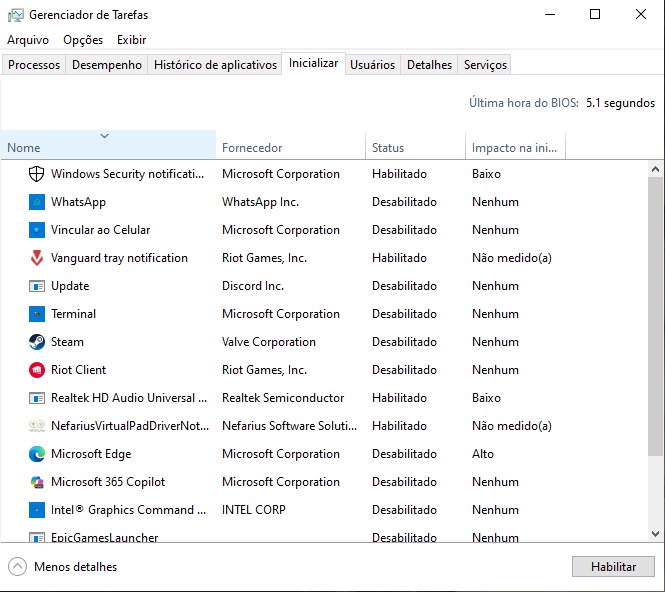
Task: Open the Histórico de aplicativos tab
Action: point(215,65)
